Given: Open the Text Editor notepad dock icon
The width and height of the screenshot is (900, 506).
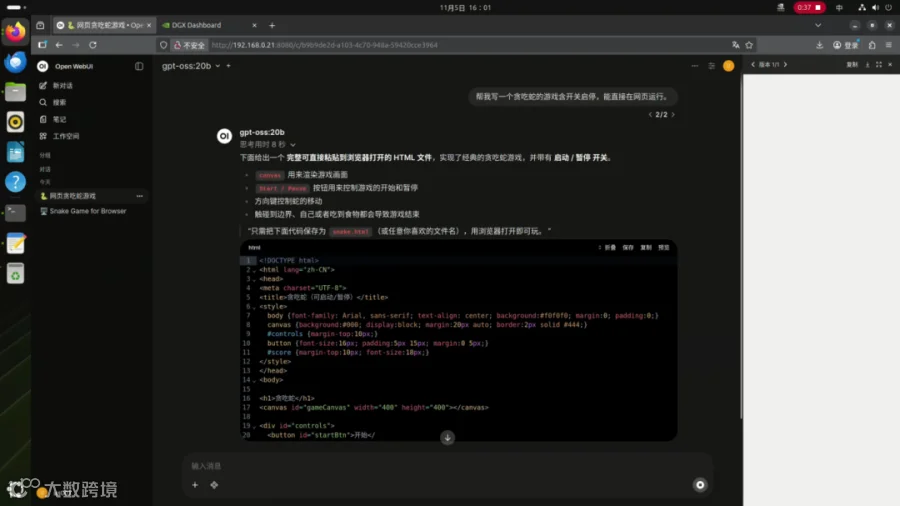Looking at the screenshot, I should point(15,243).
